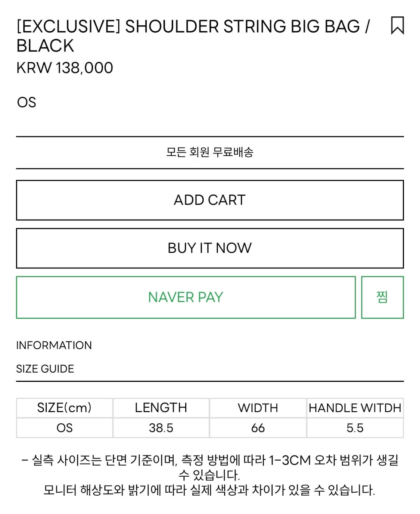Click the 38.5 length value
Viewport: 420px width, 514px height.
coord(161,428)
